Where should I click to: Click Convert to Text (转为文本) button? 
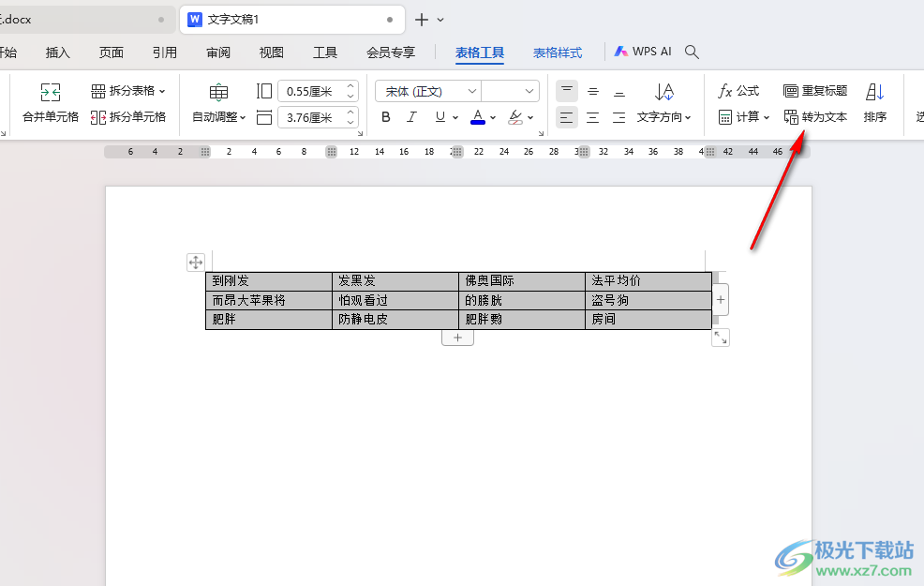815,117
